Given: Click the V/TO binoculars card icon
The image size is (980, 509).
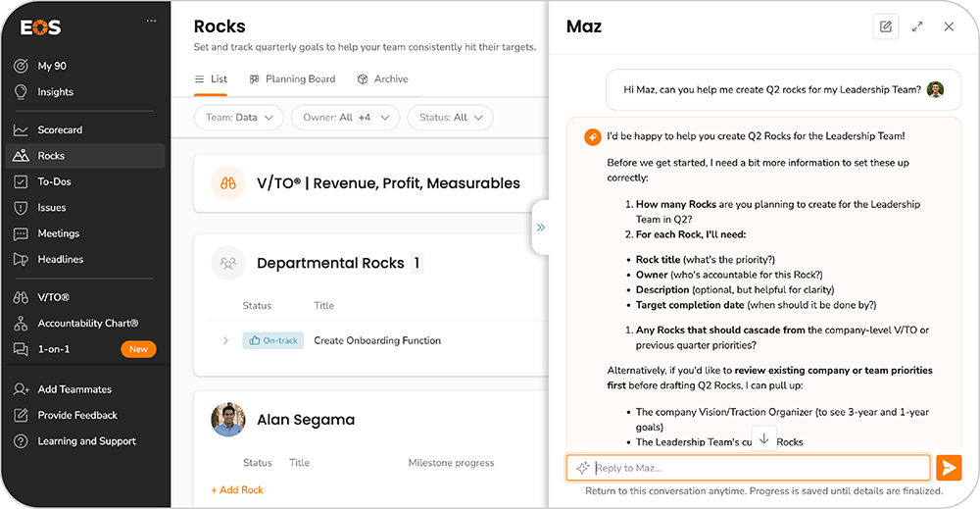Looking at the screenshot, I should click(x=228, y=183).
